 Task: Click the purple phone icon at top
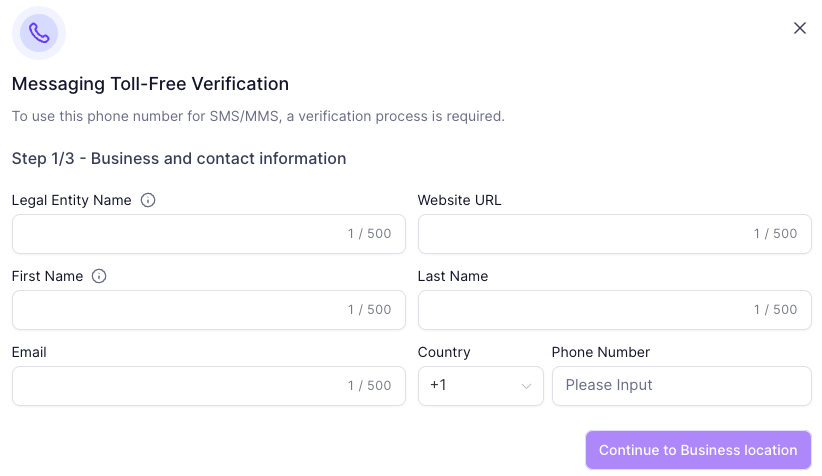(x=39, y=33)
